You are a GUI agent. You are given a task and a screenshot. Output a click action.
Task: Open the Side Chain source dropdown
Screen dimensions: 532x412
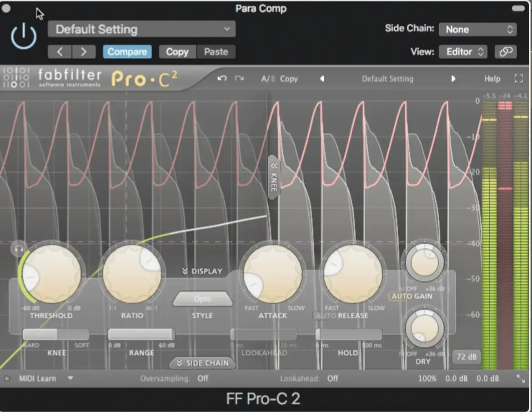click(x=477, y=30)
